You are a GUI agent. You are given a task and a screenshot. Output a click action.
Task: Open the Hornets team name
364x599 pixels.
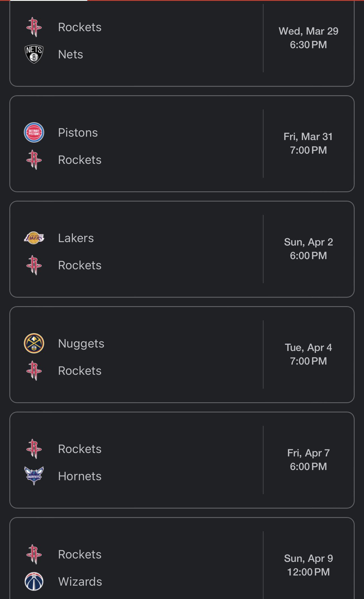click(x=80, y=476)
